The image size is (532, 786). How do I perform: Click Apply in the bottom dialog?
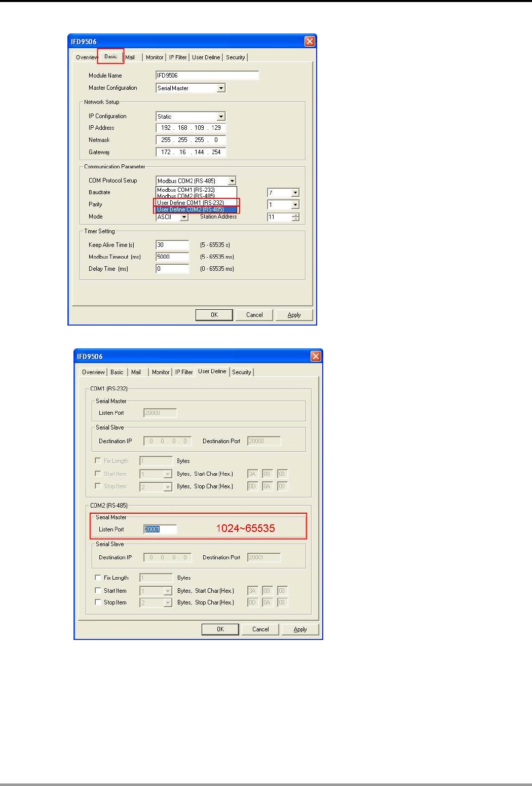300,629
